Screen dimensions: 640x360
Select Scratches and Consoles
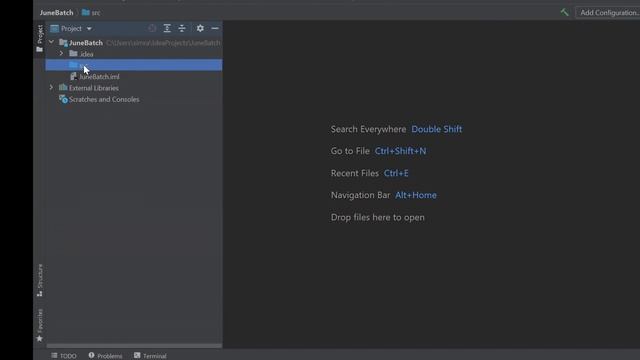point(104,100)
